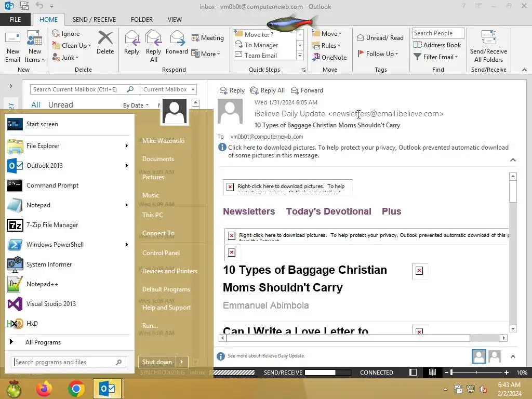Image resolution: width=532 pixels, height=399 pixels.
Task: Switch to Normal view
Action: pyautogui.click(x=413, y=372)
